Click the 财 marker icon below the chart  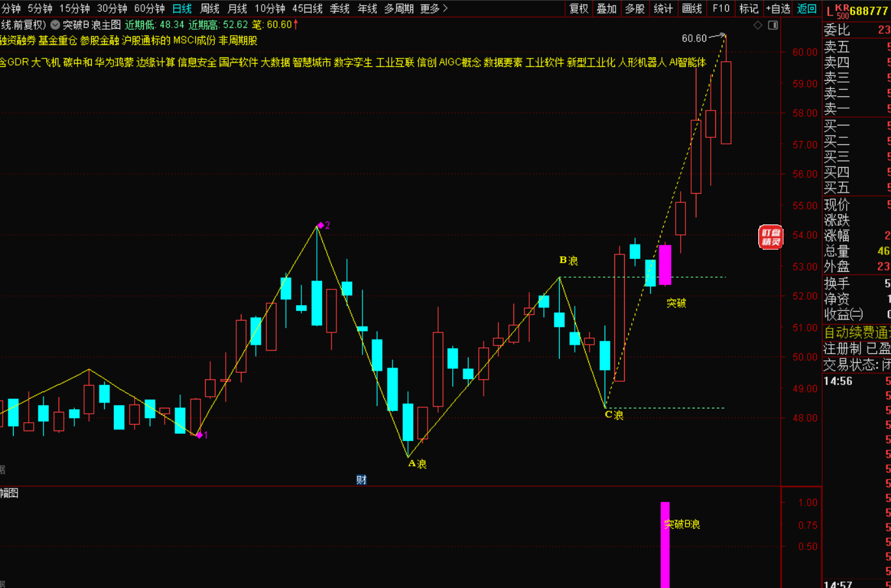click(361, 480)
